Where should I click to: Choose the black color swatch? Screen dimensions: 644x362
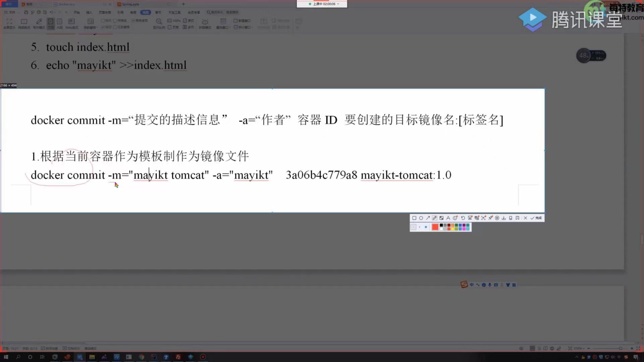click(441, 226)
